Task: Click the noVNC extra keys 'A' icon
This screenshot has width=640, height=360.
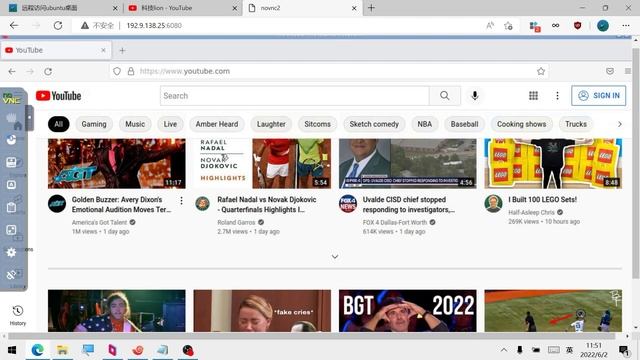Action: (11, 185)
